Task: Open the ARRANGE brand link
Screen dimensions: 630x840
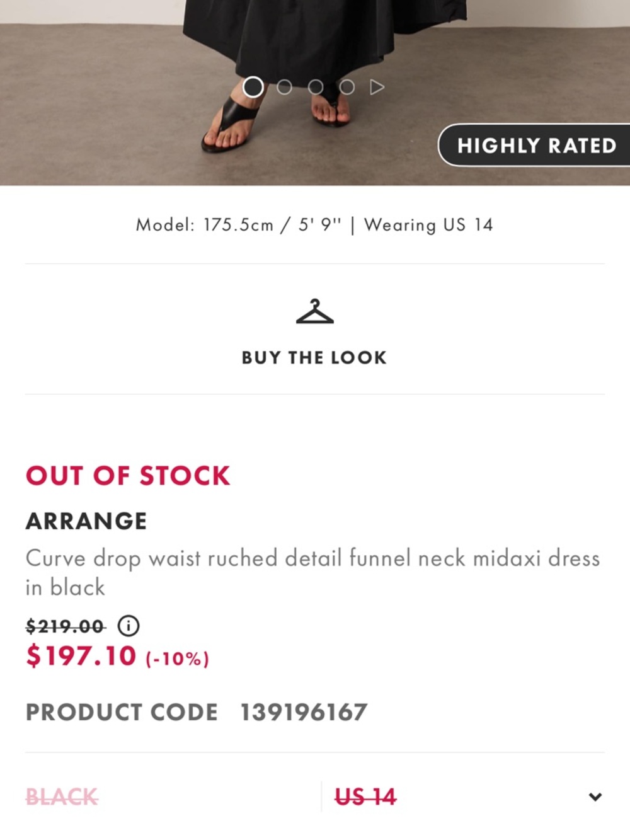Action: 86,521
